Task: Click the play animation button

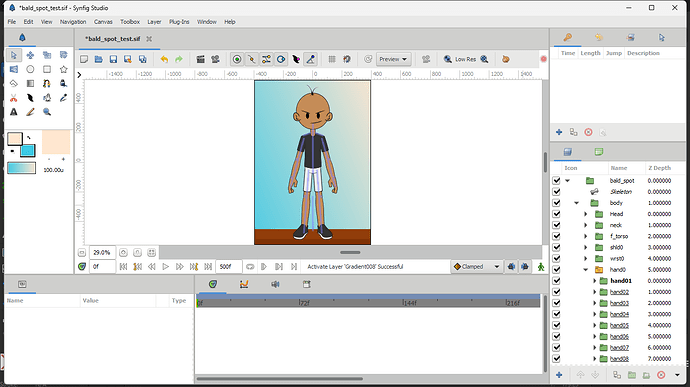Action: (165, 266)
